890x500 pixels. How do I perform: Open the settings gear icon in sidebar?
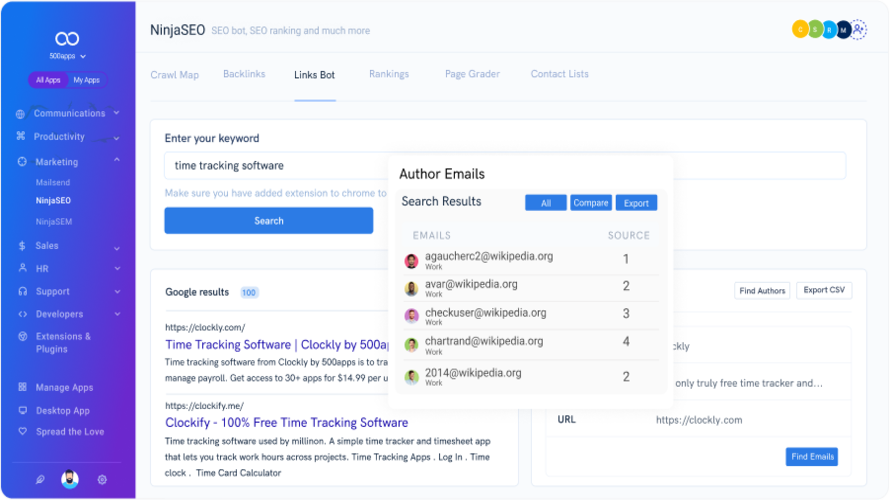[102, 480]
